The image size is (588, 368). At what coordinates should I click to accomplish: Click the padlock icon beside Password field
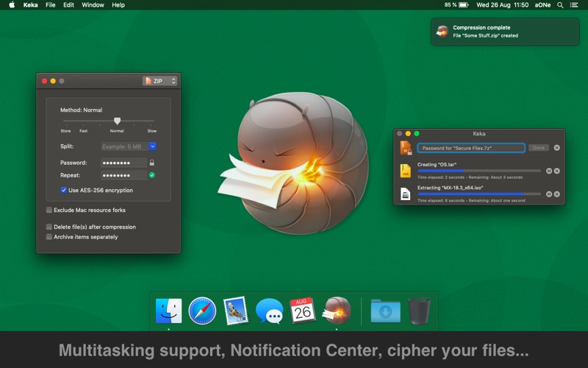point(152,163)
